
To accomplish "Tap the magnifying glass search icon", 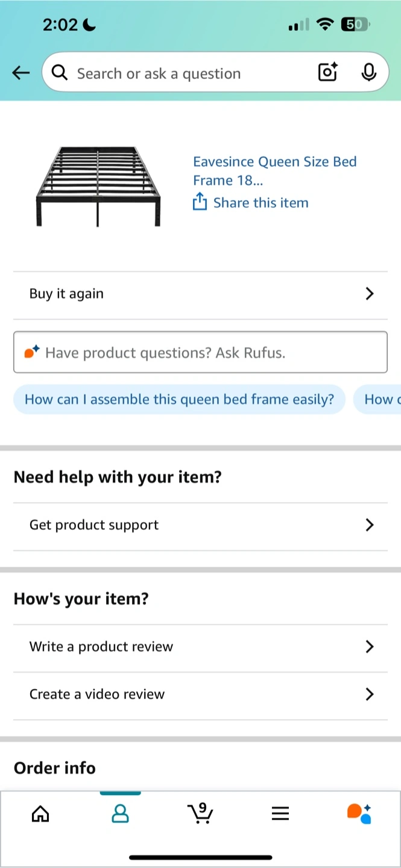I will click(60, 73).
